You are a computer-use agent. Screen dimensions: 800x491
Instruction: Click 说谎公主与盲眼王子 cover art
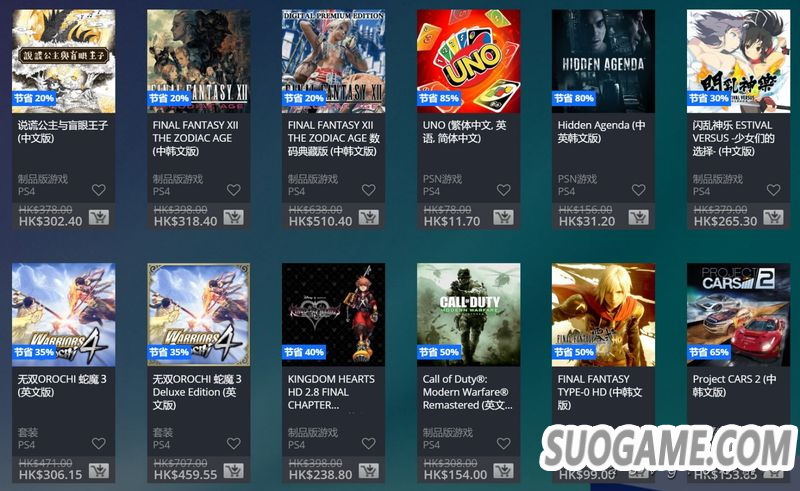coord(64,61)
